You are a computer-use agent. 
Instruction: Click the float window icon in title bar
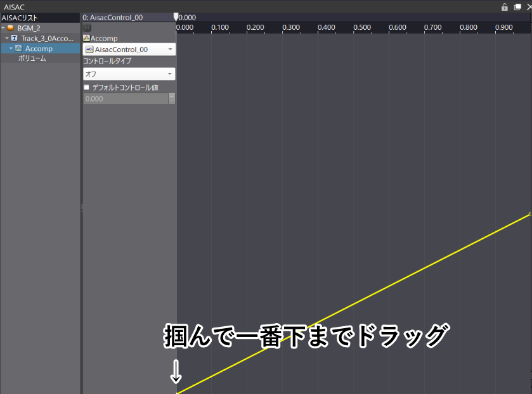click(517, 7)
